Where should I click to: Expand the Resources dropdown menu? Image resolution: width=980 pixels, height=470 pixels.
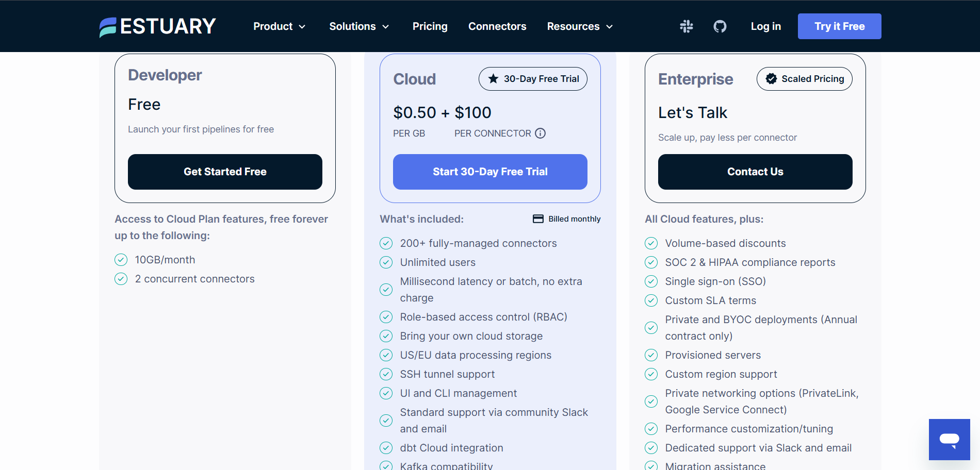click(580, 26)
